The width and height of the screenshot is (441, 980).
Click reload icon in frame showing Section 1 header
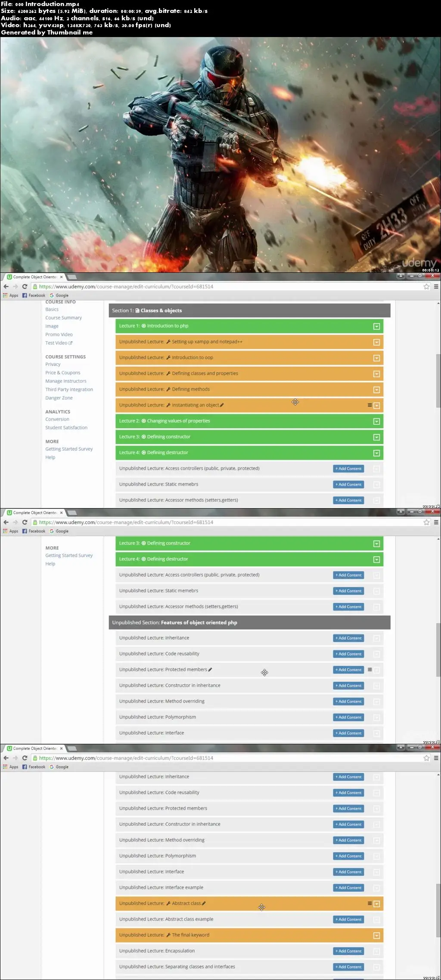tap(25, 287)
